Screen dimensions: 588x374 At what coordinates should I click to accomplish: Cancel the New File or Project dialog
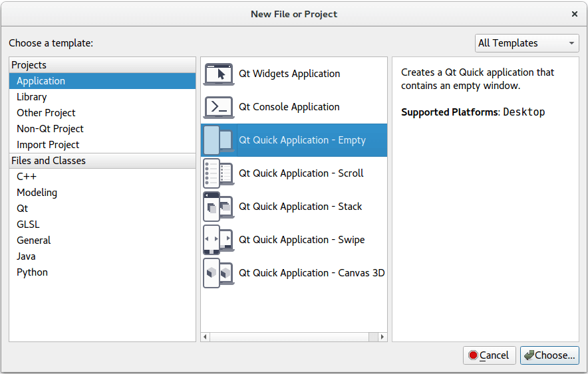(x=489, y=355)
